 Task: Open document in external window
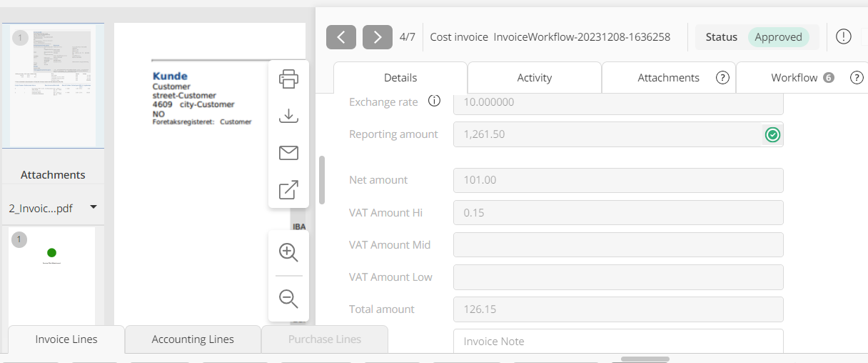coord(288,190)
